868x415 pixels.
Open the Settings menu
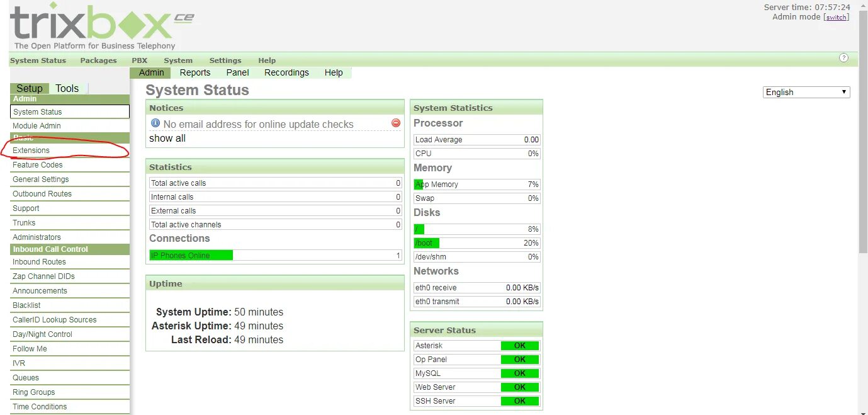point(225,60)
